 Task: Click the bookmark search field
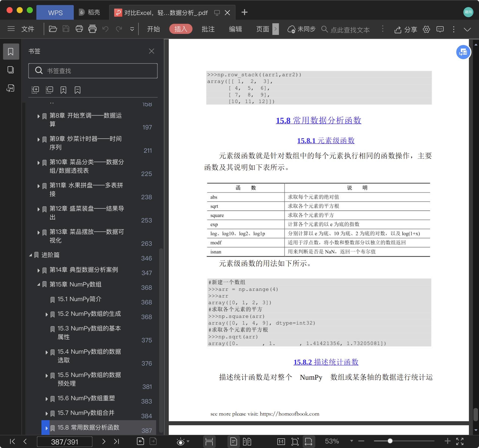click(x=93, y=71)
